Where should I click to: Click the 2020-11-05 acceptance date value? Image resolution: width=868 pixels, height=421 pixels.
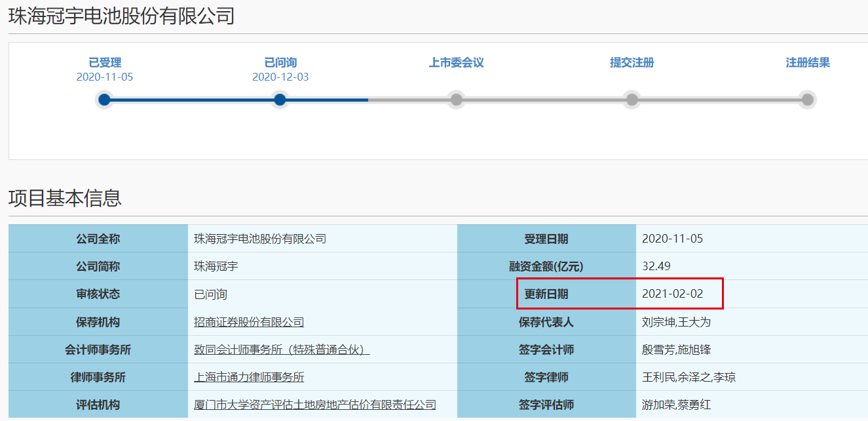[x=672, y=239]
